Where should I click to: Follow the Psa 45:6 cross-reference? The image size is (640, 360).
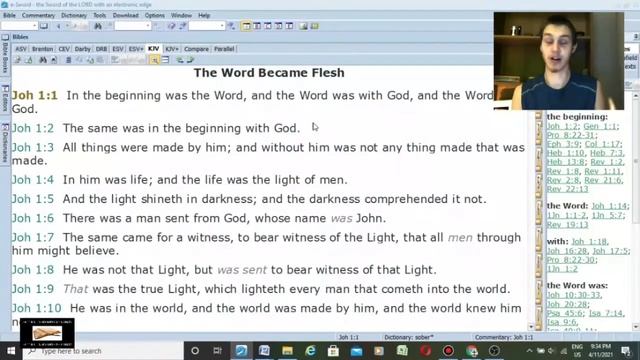pos(565,313)
